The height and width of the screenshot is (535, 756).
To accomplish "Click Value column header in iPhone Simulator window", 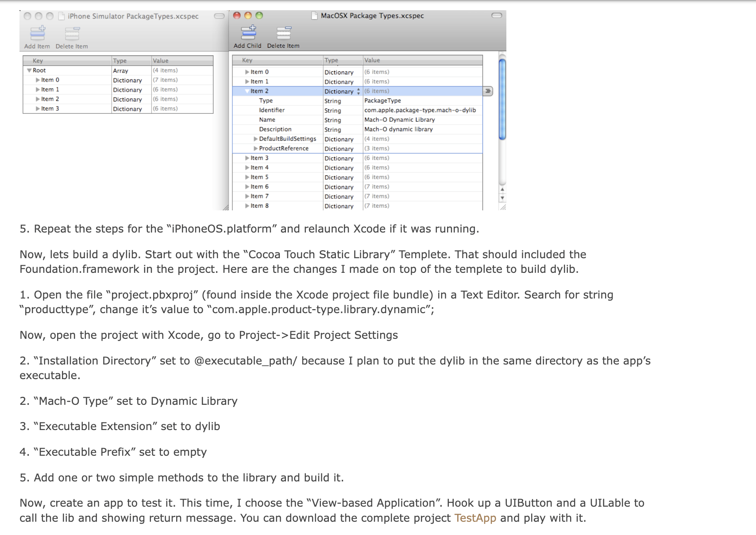I will point(182,61).
